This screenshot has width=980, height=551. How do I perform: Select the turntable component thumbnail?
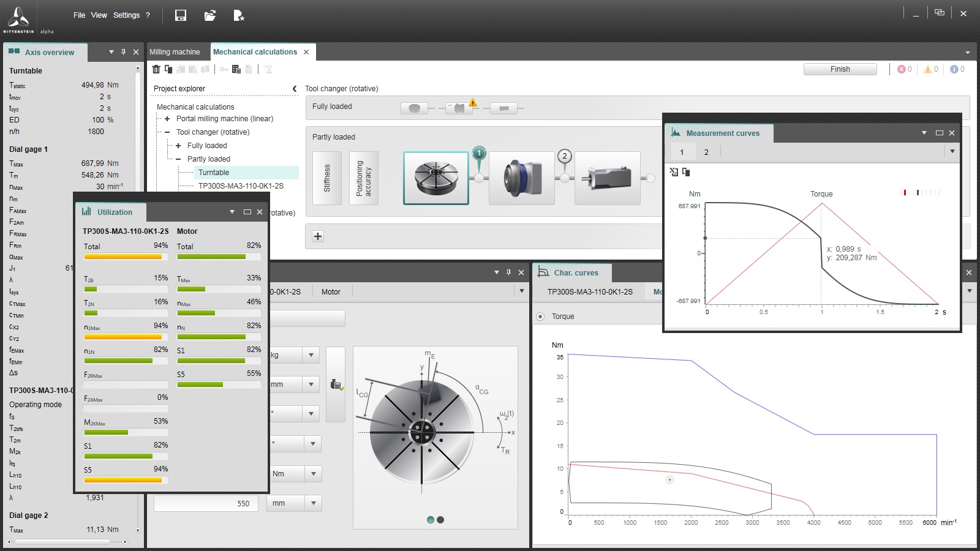435,178
